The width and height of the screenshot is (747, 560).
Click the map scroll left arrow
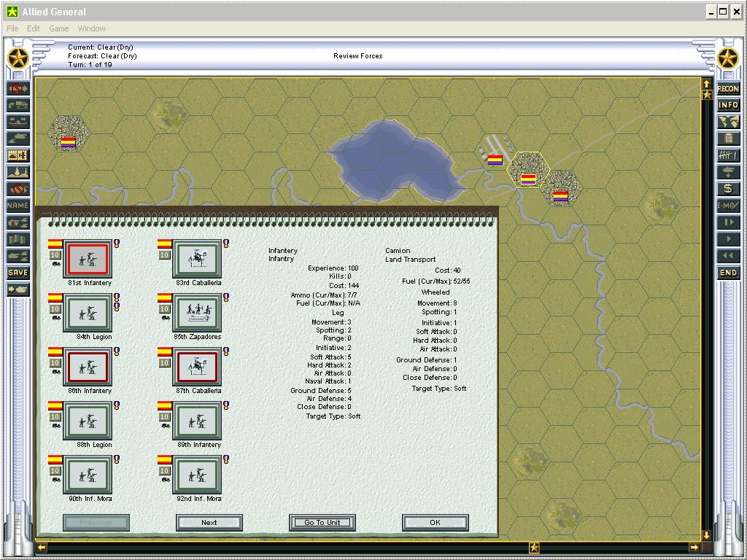point(42,547)
